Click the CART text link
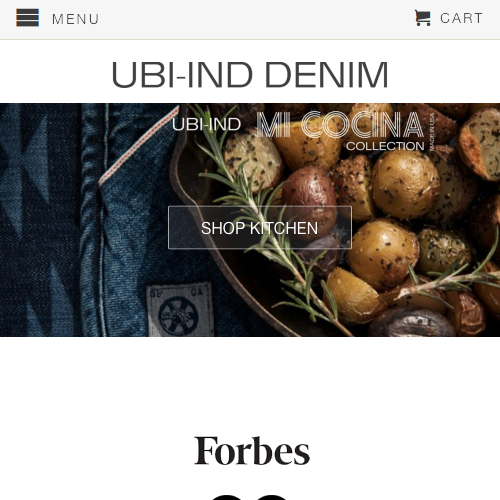 [461, 18]
